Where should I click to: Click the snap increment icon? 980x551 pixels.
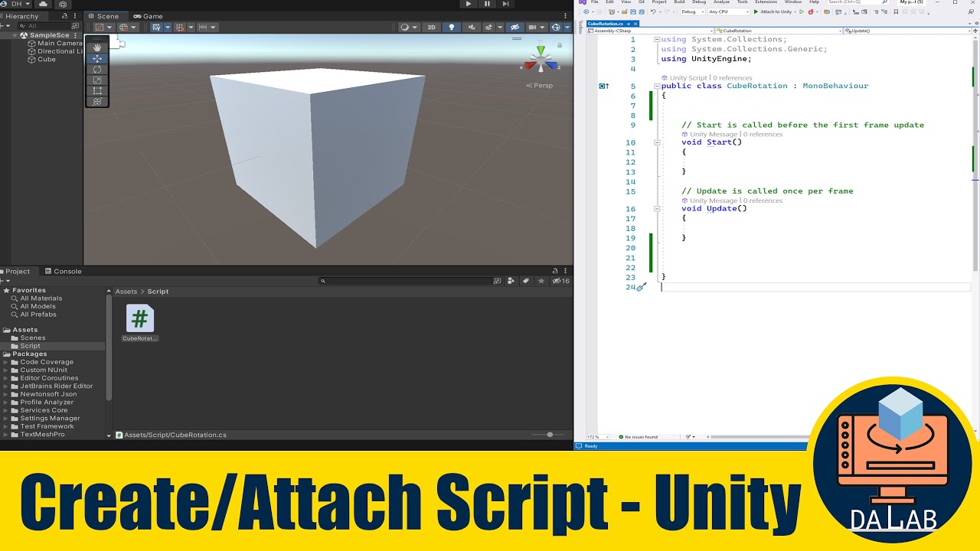point(203,28)
